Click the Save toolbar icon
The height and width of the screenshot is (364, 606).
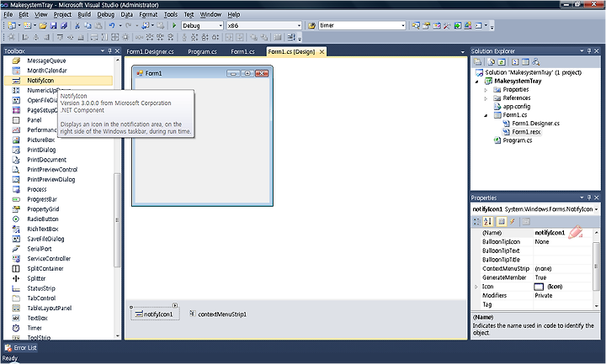pyautogui.click(x=53, y=25)
